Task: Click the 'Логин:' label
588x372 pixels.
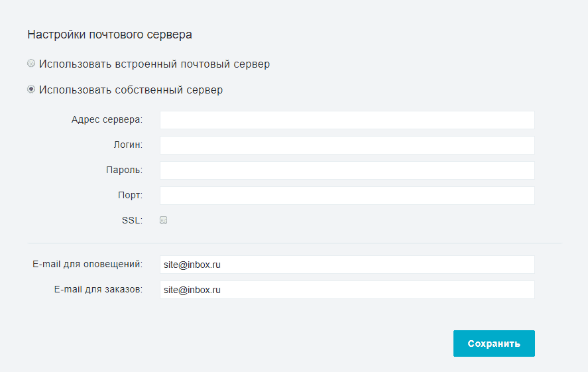Action: click(x=128, y=145)
